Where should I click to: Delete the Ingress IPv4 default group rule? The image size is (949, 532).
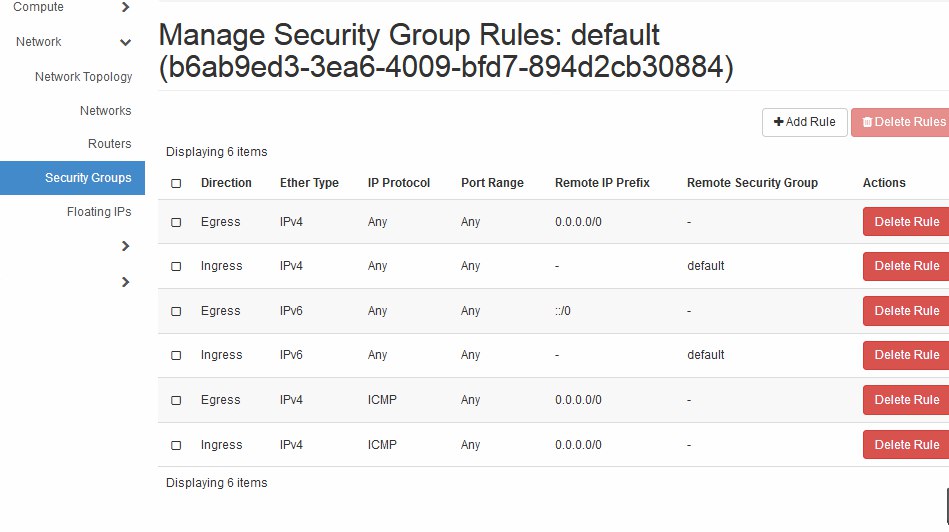(x=906, y=266)
